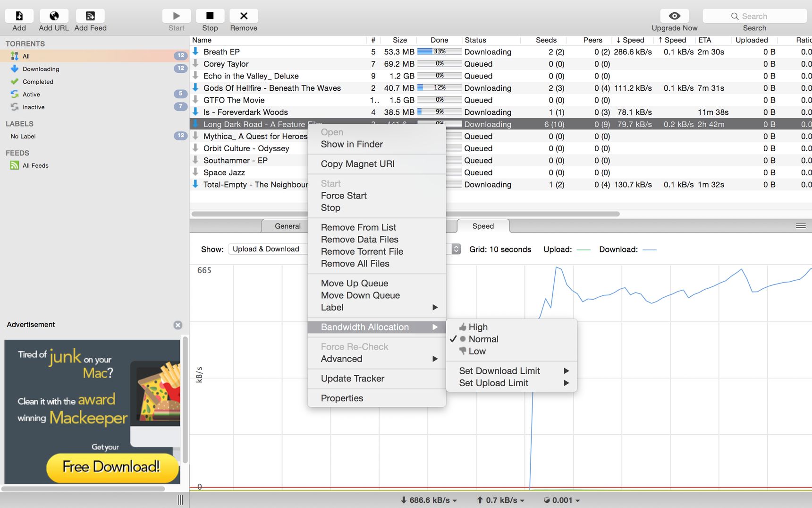
Task: Click the 12% progress bar of Gods Of Hellfire
Action: point(440,87)
